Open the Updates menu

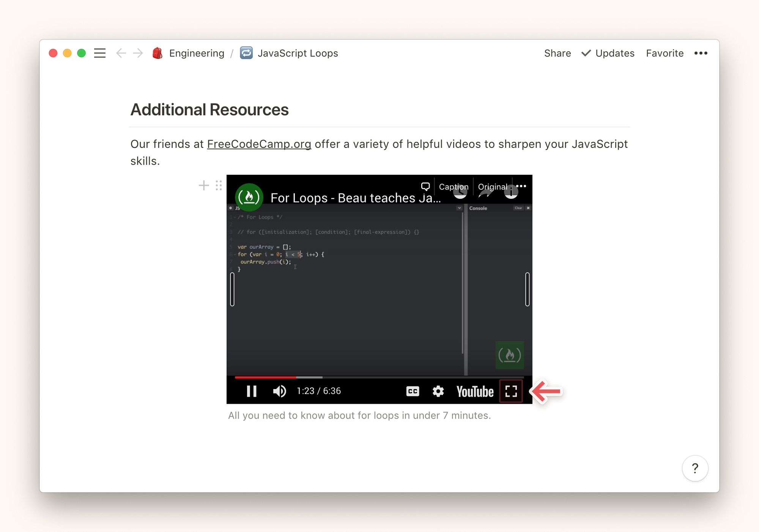point(608,53)
